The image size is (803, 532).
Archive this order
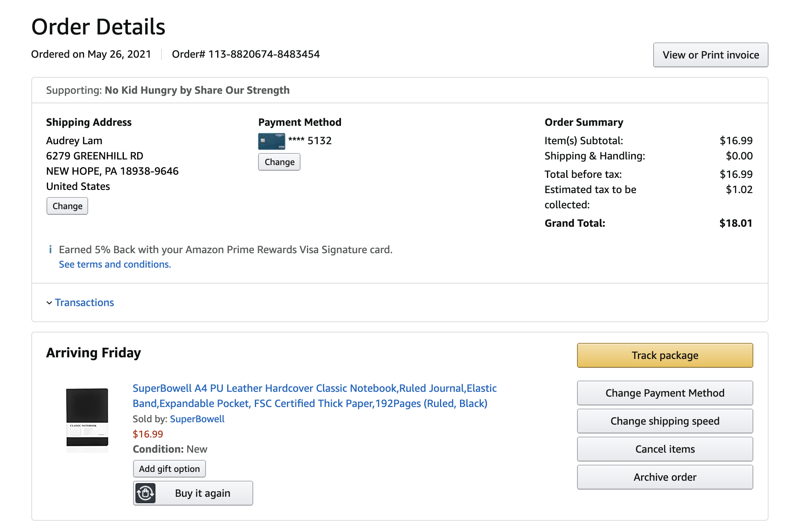665,477
